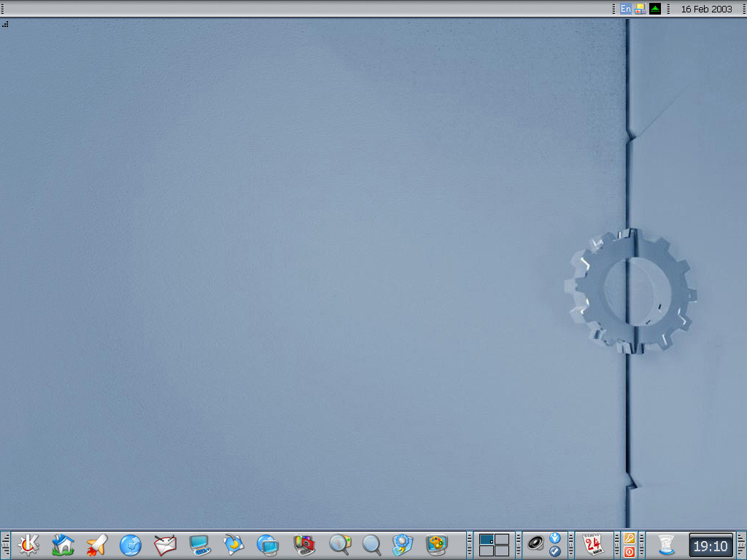The image size is (747, 560).
Task: Open the system monitor tray icon
Action: tap(640, 9)
